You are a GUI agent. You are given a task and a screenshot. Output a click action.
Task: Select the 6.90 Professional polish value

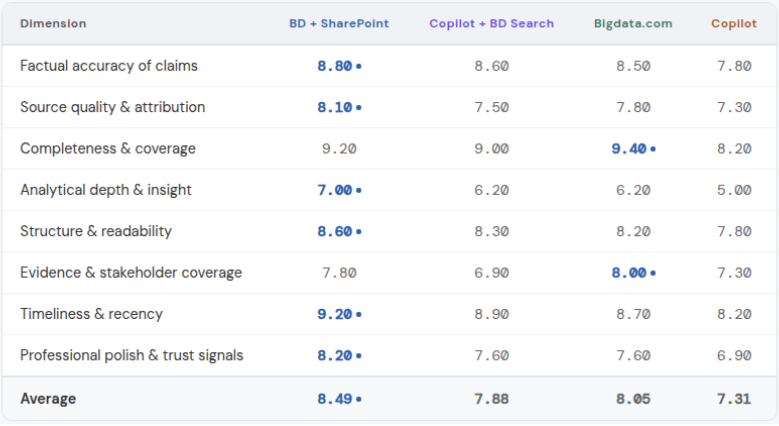tap(734, 355)
